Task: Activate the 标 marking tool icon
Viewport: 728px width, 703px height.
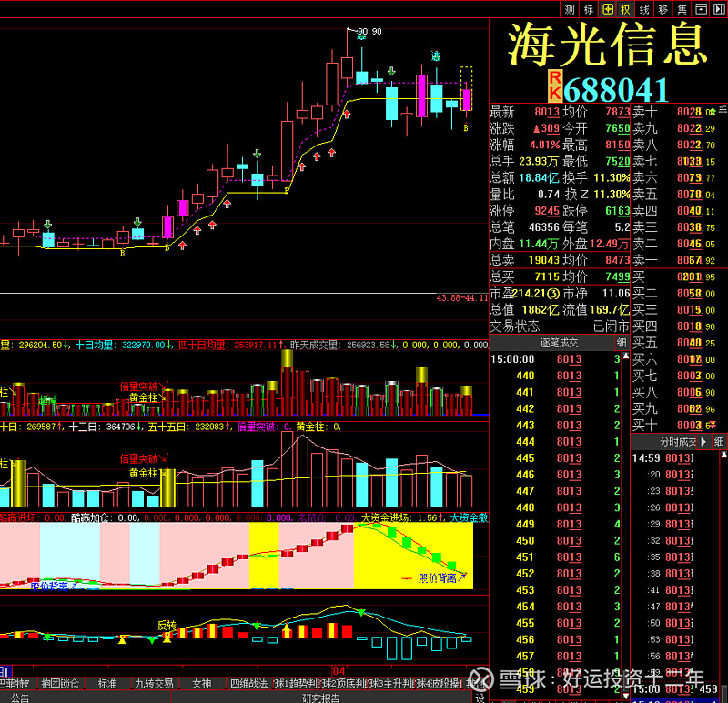Action: [x=589, y=9]
